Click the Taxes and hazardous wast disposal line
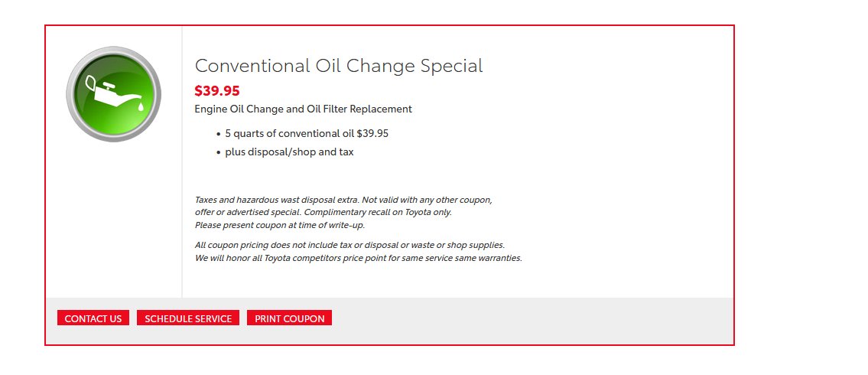 (x=343, y=200)
